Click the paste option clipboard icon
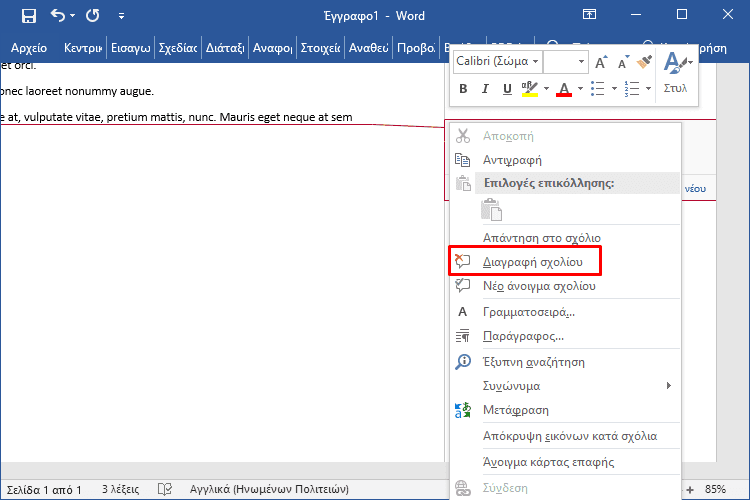750x500 pixels. click(491, 210)
